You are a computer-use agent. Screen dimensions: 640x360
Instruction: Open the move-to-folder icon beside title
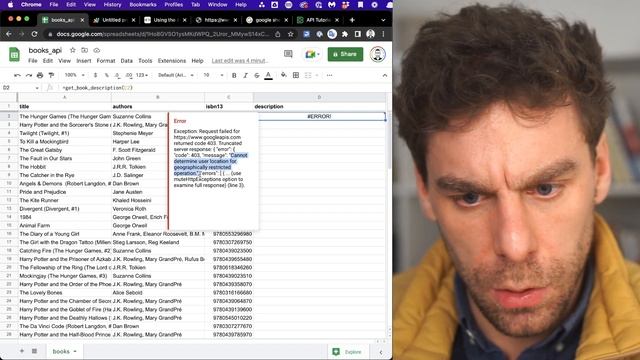pos(84,50)
